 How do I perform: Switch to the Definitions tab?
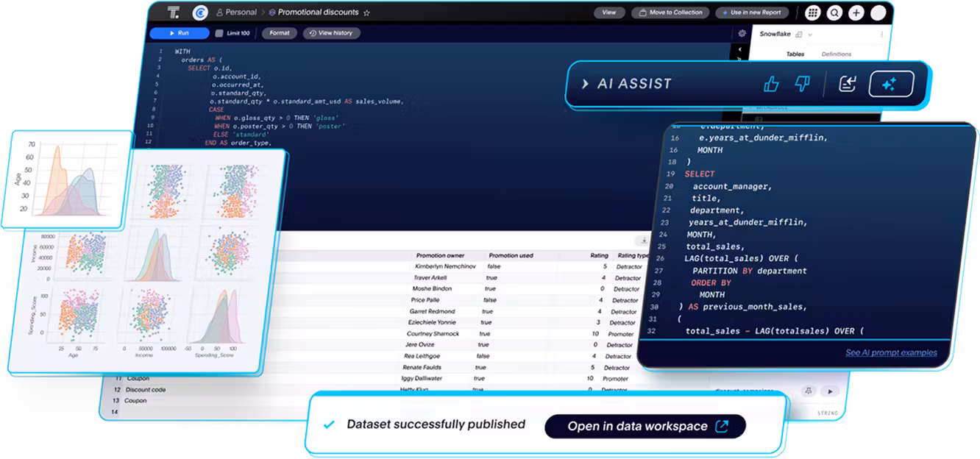836,54
